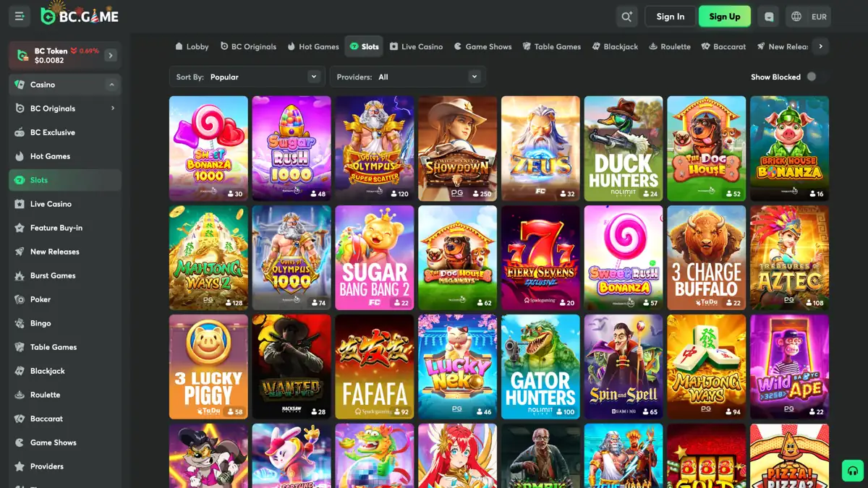The height and width of the screenshot is (488, 868).
Task: Open the Game Shows category tab
Action: point(482,46)
